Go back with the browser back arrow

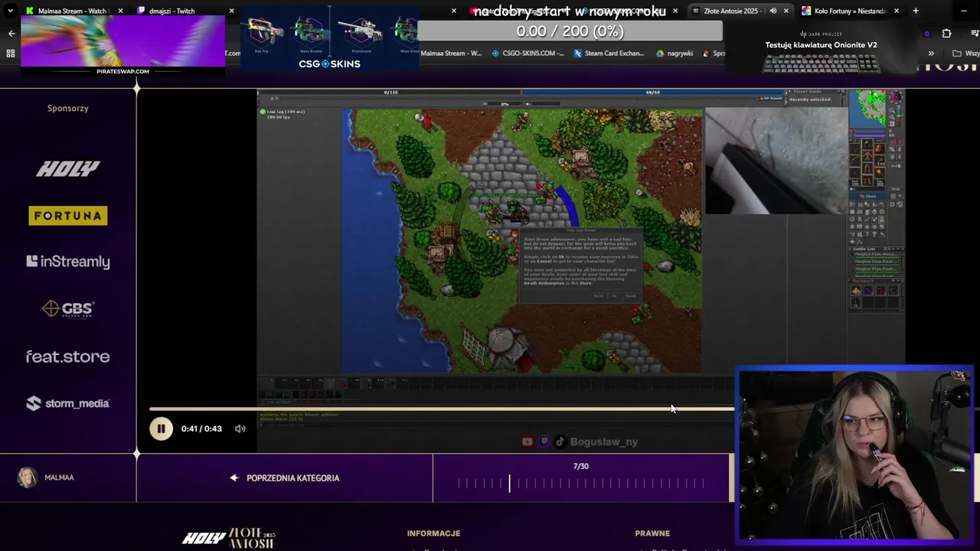(x=11, y=33)
